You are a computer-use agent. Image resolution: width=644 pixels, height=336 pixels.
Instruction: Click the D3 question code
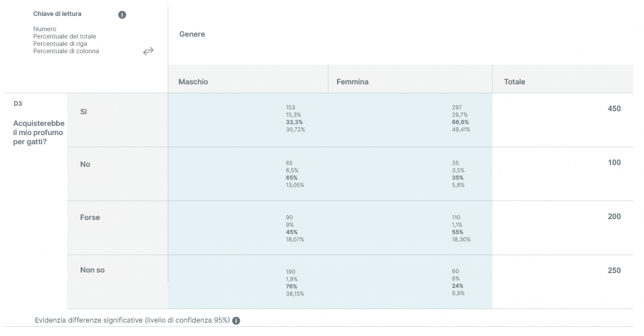pos(18,104)
